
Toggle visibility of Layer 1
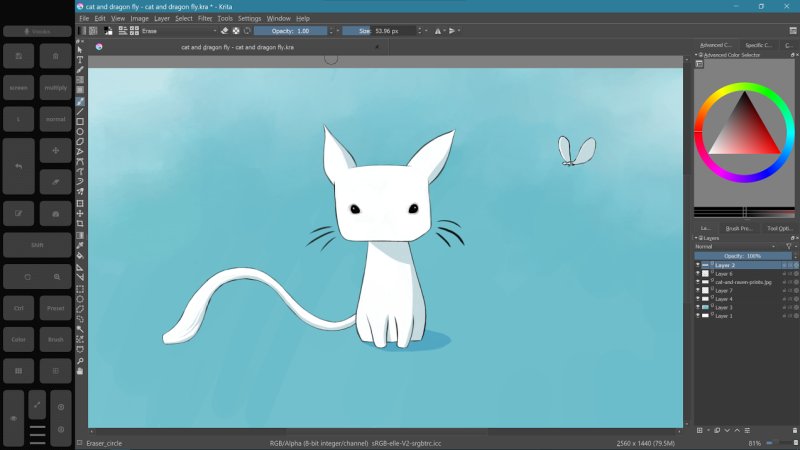(698, 316)
